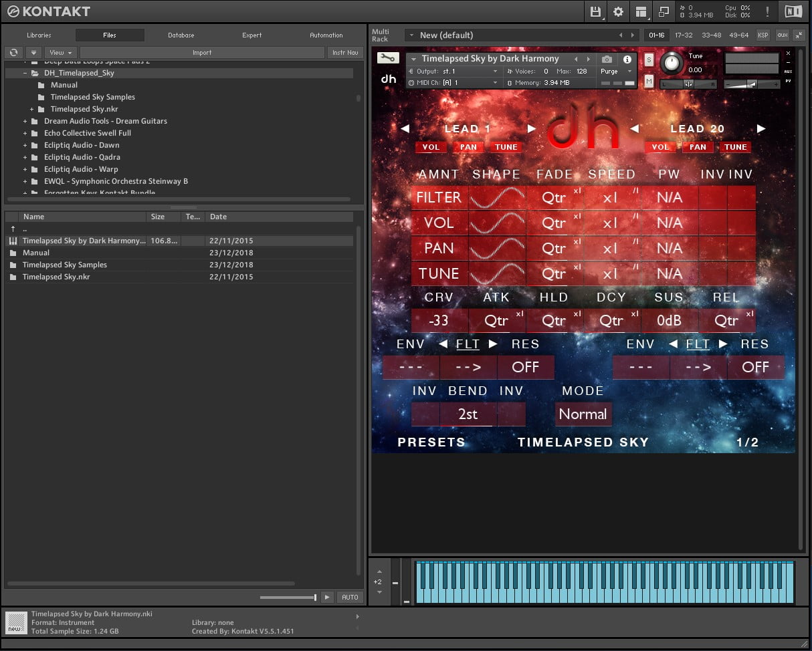The height and width of the screenshot is (651, 812).
Task: Expand the Dream Audio Tools folder
Action: click(25, 122)
